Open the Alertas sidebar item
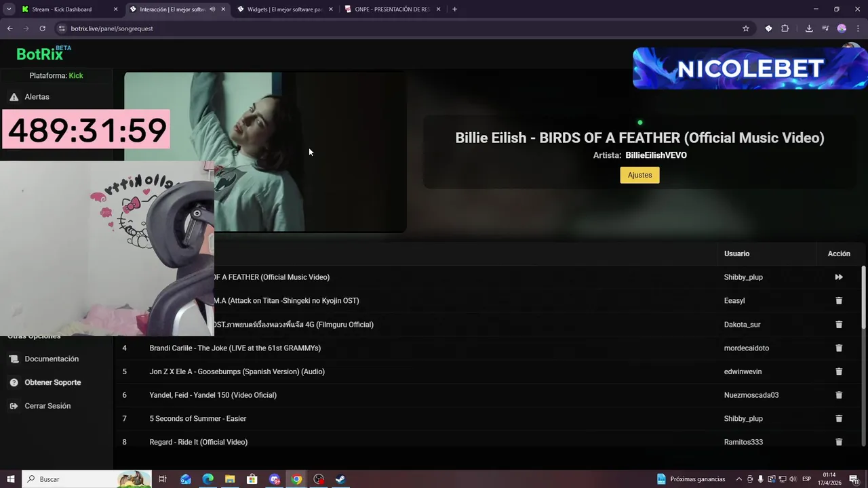 click(x=37, y=97)
